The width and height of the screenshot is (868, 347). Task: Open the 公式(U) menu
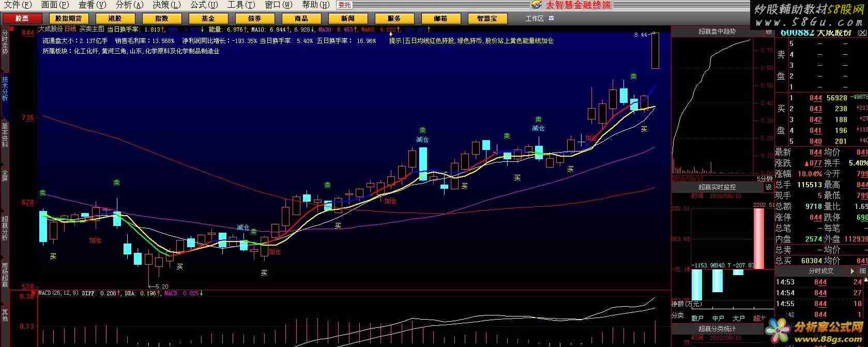[204, 5]
